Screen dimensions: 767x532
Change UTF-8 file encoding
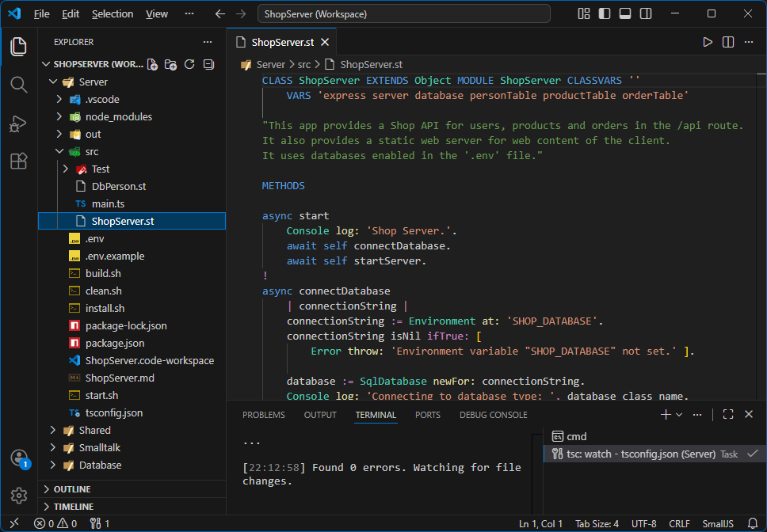[x=643, y=524]
